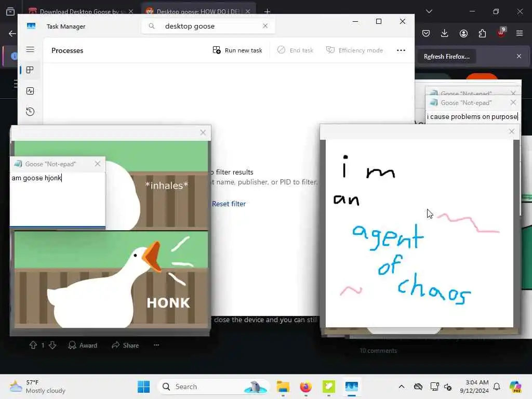The height and width of the screenshot is (399, 532).
Task: Click the Refresh Firefox... button
Action: (446, 57)
